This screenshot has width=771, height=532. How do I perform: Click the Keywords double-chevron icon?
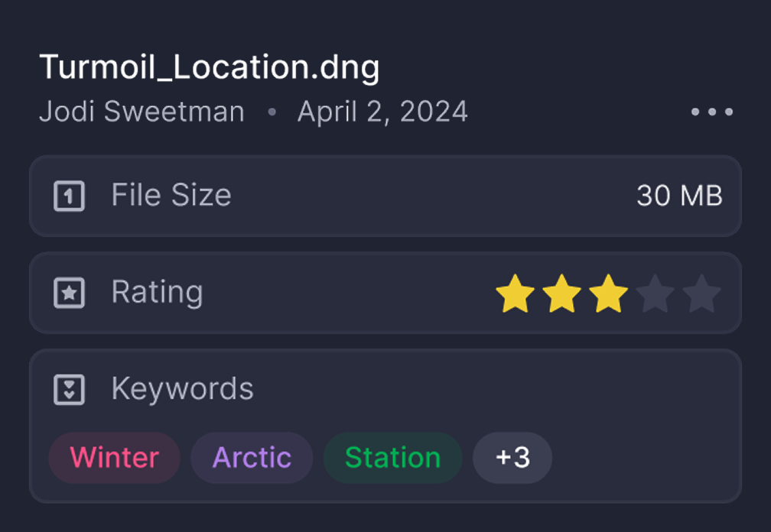click(x=69, y=389)
